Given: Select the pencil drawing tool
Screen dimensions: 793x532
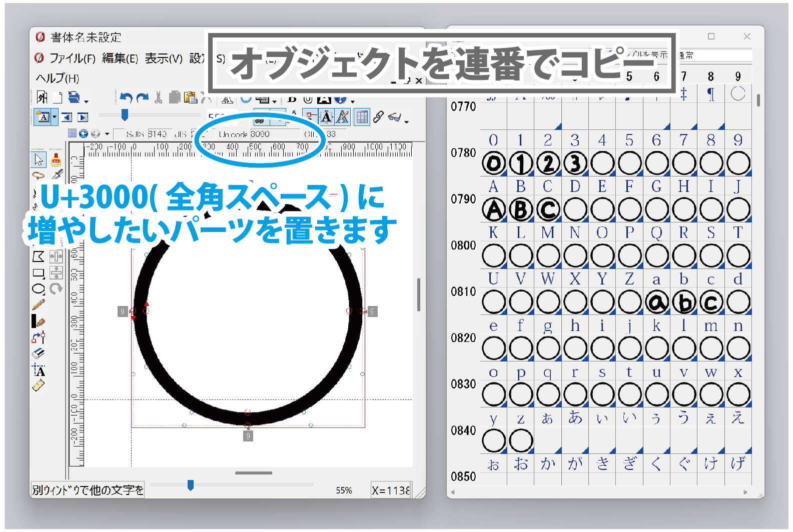Looking at the screenshot, I should point(39,304).
